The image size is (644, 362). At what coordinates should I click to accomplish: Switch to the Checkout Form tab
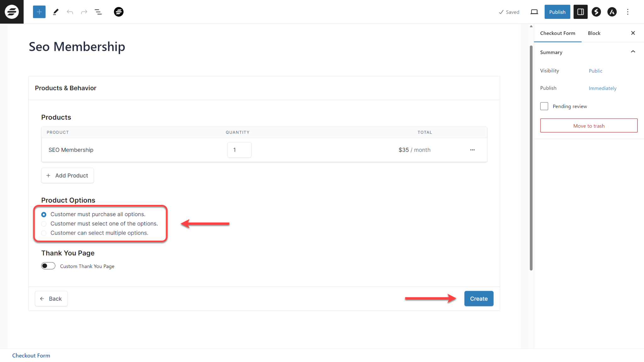(x=558, y=33)
